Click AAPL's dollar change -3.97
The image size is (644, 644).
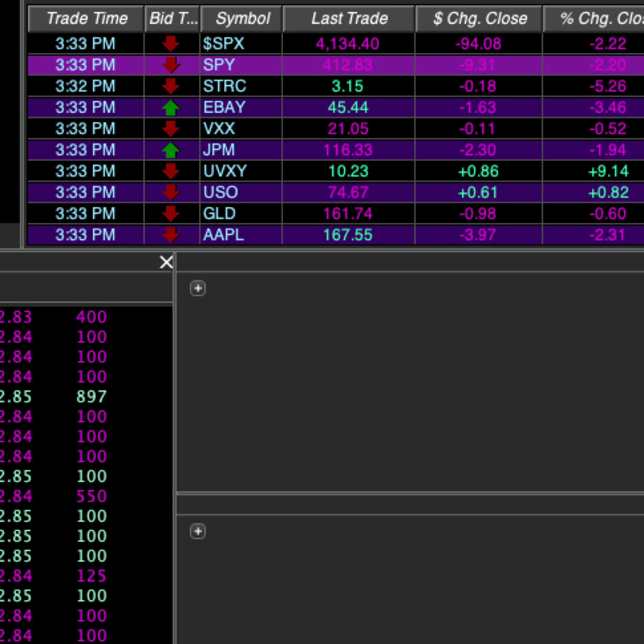coord(477,235)
